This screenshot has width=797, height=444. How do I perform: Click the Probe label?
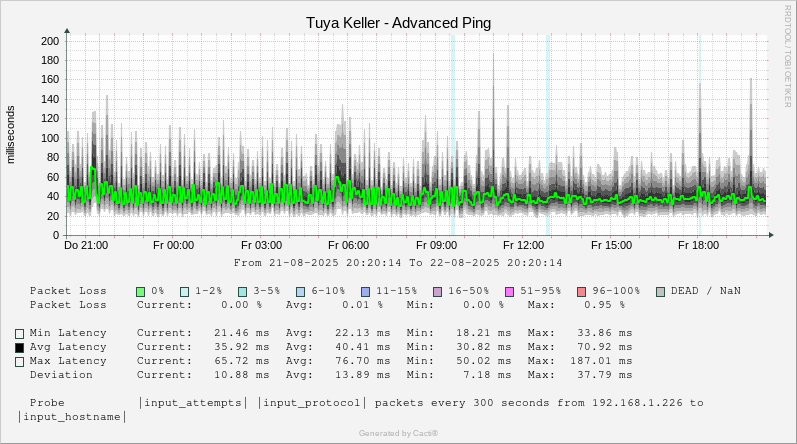pos(47,403)
